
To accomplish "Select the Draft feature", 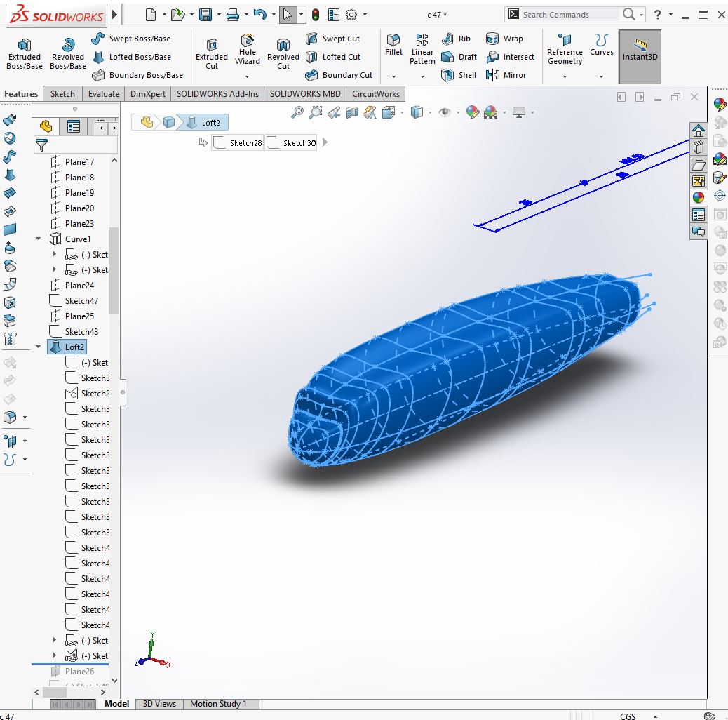I will tap(459, 57).
